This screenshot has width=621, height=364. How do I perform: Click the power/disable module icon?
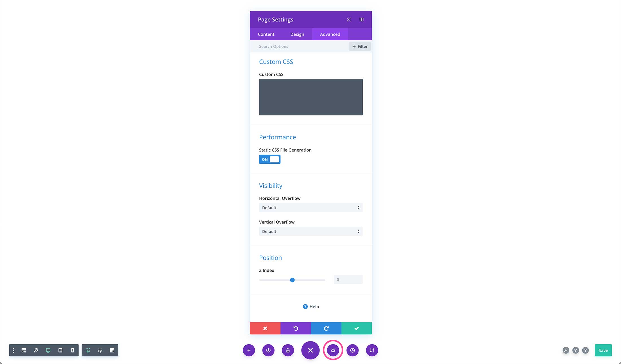click(268, 350)
